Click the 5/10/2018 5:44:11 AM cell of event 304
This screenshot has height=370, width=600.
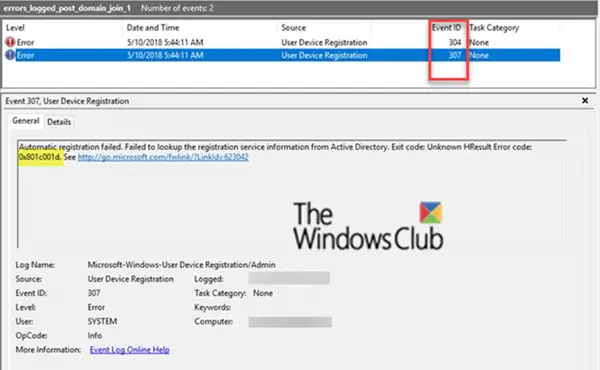[165, 42]
